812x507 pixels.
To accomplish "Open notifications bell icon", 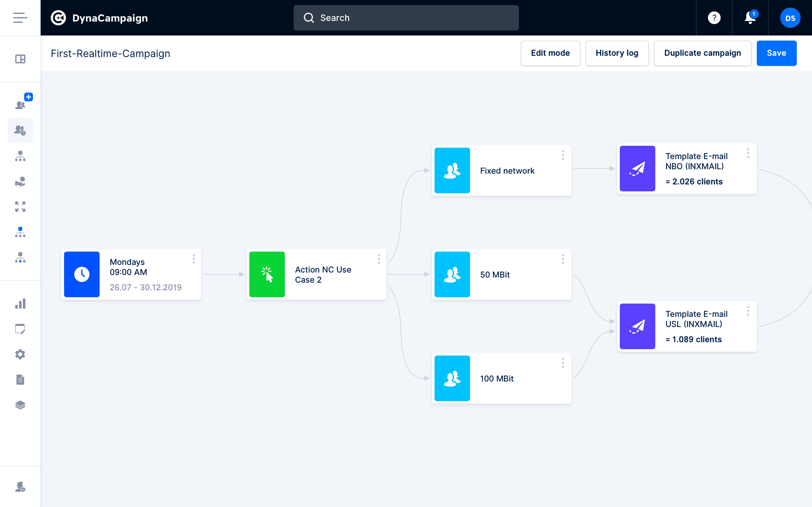I will (x=750, y=18).
